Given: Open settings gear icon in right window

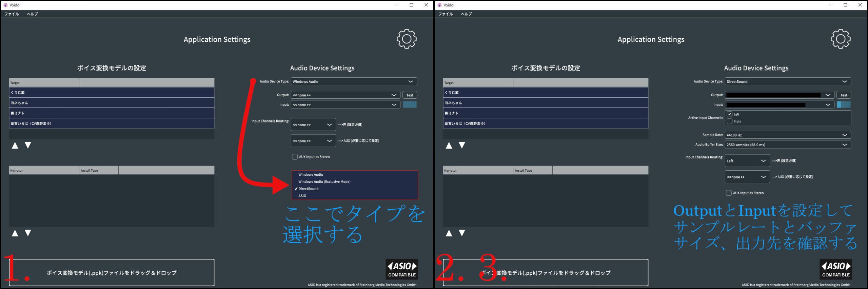Looking at the screenshot, I should (x=841, y=39).
